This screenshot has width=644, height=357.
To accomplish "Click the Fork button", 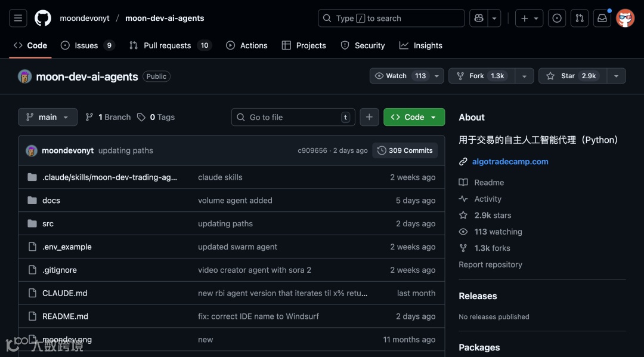I will click(481, 76).
